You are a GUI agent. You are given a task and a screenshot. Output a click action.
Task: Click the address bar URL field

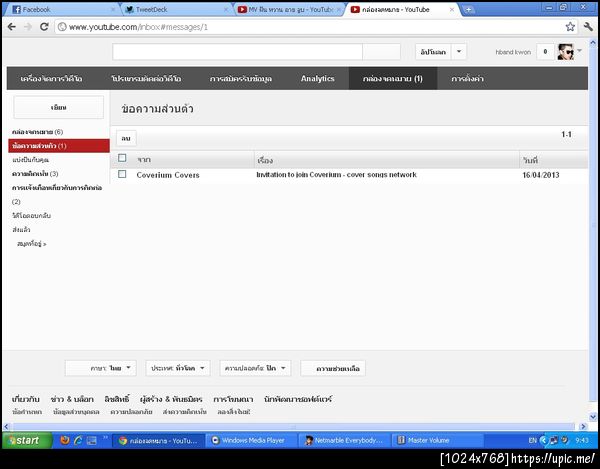pyautogui.click(x=310, y=27)
